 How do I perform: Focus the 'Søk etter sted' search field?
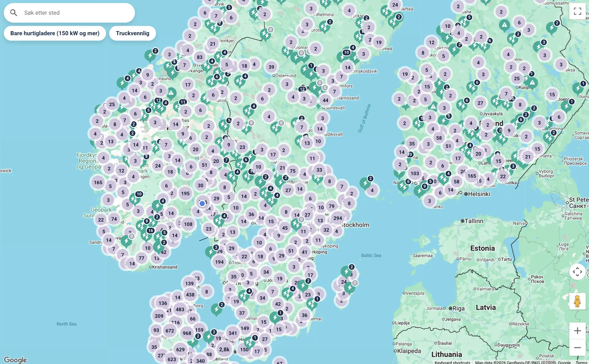[69, 13]
